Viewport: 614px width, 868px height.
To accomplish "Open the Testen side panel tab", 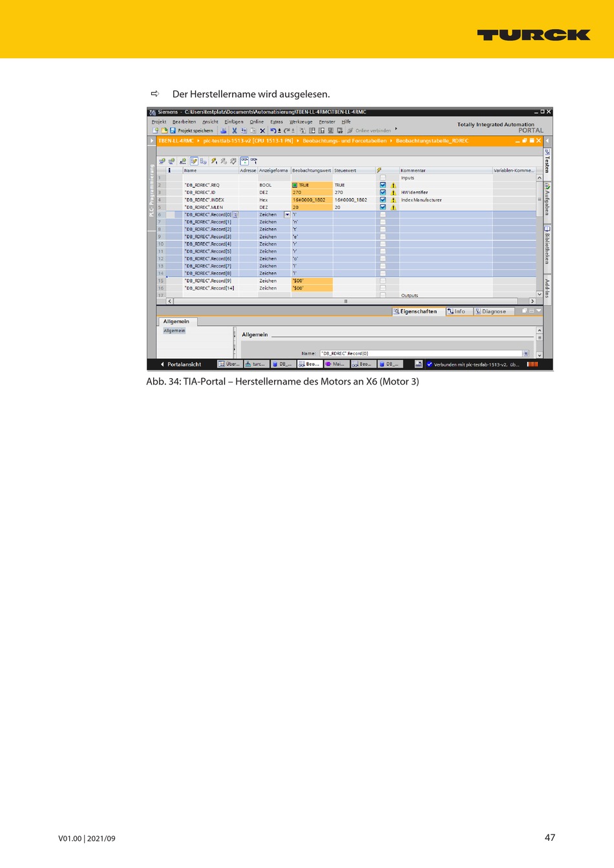I will 547,162.
